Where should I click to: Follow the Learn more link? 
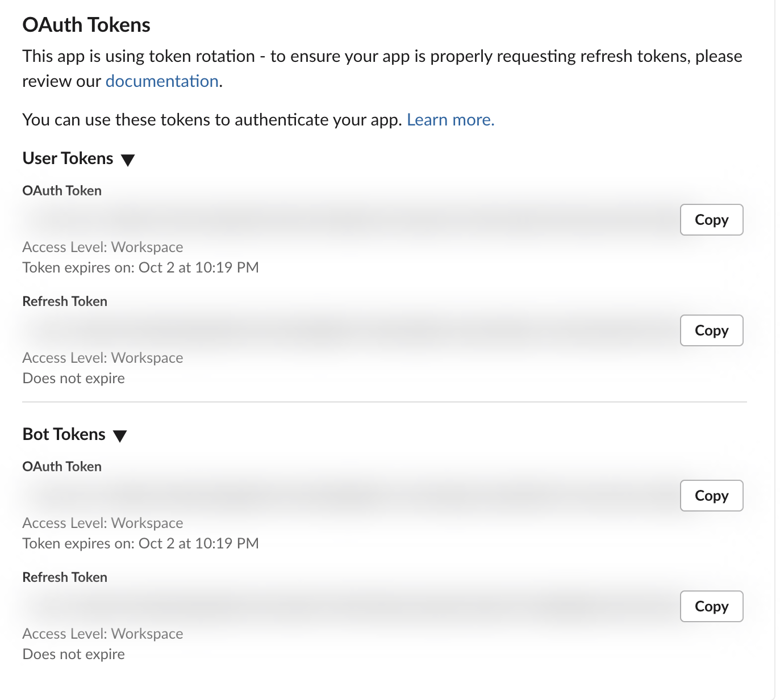click(451, 120)
